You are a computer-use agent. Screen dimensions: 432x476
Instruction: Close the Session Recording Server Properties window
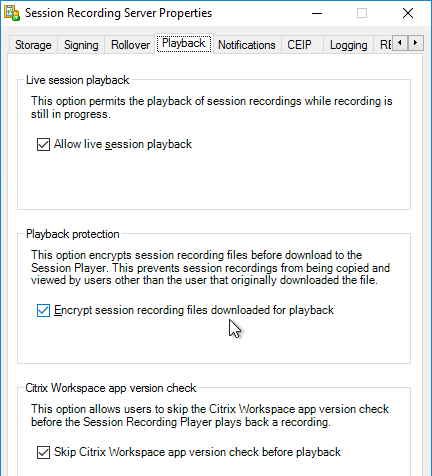tap(408, 13)
